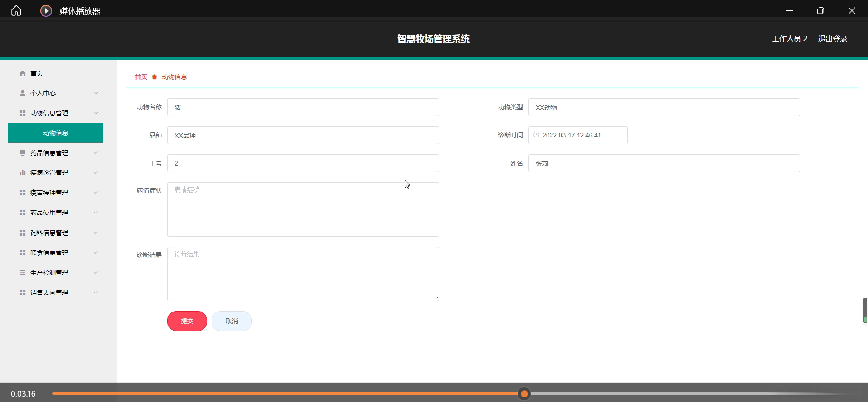Open the 销售去向管理 menu label
The width and height of the screenshot is (868, 402).
click(49, 293)
